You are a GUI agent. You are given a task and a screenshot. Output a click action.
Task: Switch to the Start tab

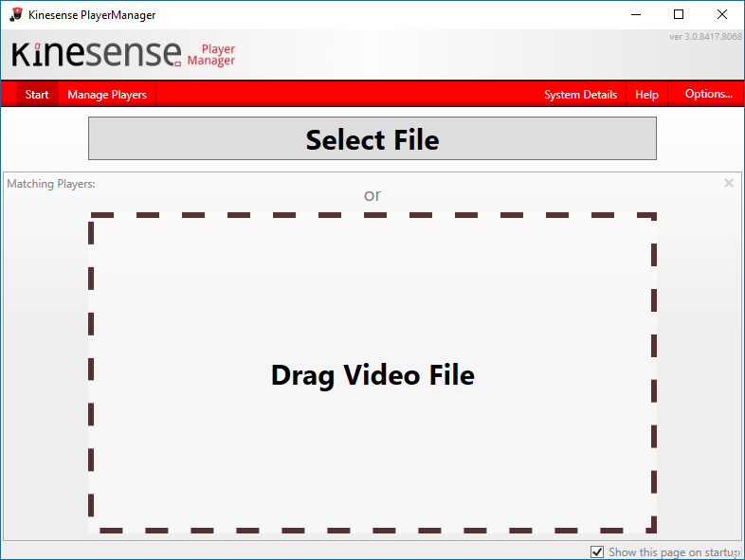(37, 95)
